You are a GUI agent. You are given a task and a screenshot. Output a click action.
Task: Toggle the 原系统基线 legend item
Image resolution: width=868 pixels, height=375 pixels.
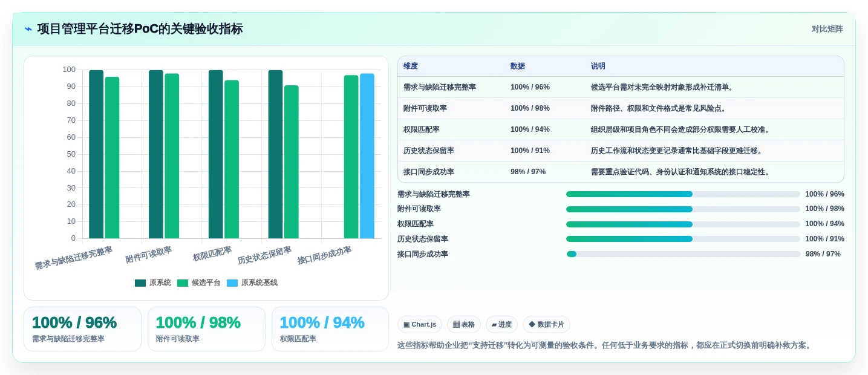[252, 282]
